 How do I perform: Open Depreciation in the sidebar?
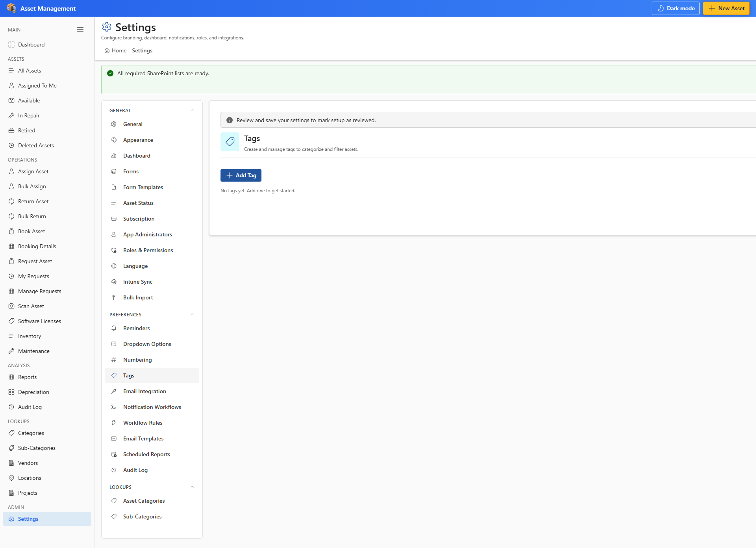pos(47,392)
